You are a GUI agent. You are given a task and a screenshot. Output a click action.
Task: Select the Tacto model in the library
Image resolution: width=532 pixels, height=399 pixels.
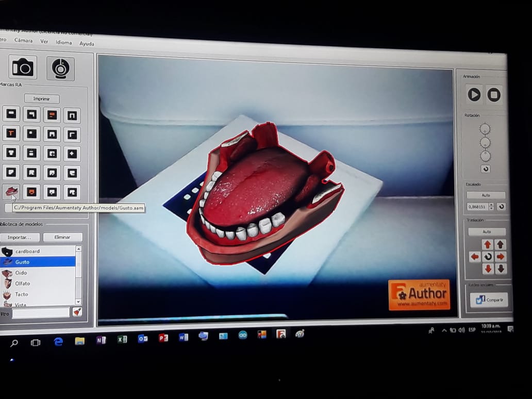[38, 294]
